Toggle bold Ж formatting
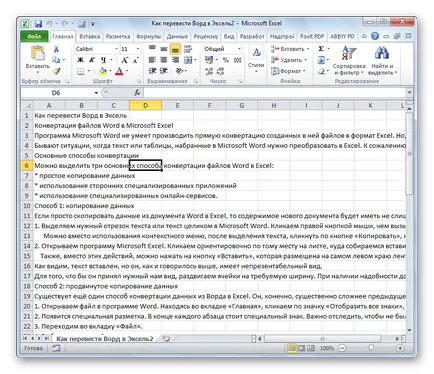434x374 pixels. [80, 60]
